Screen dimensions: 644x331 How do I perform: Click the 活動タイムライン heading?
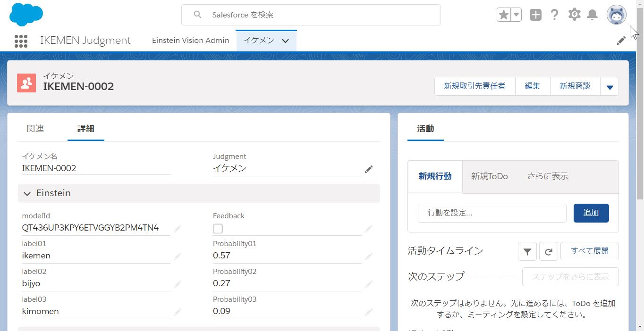pos(445,251)
